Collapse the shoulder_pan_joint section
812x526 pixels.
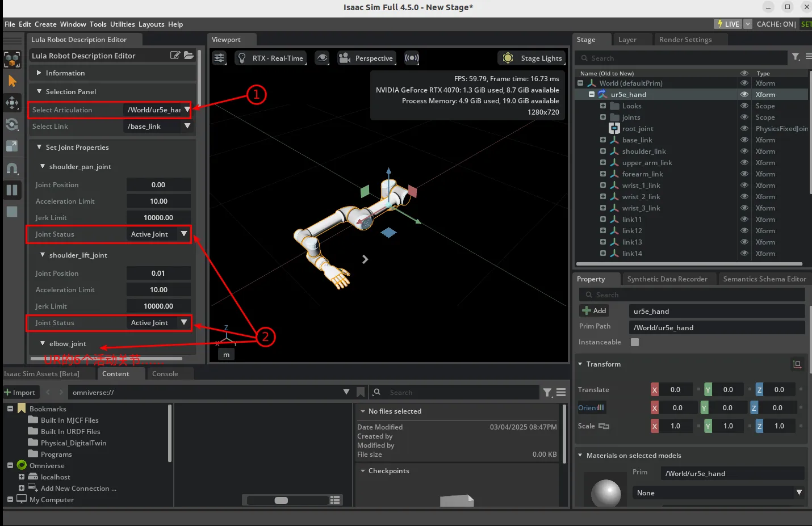coord(42,166)
